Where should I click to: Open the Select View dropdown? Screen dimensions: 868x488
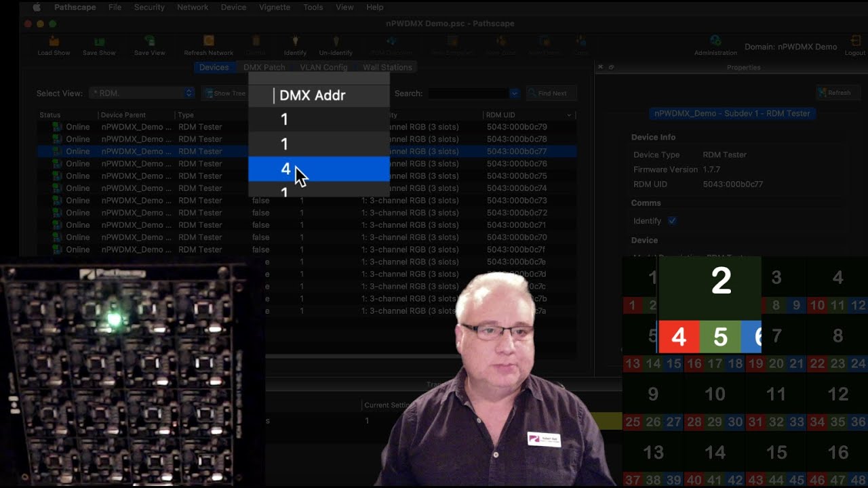point(142,93)
